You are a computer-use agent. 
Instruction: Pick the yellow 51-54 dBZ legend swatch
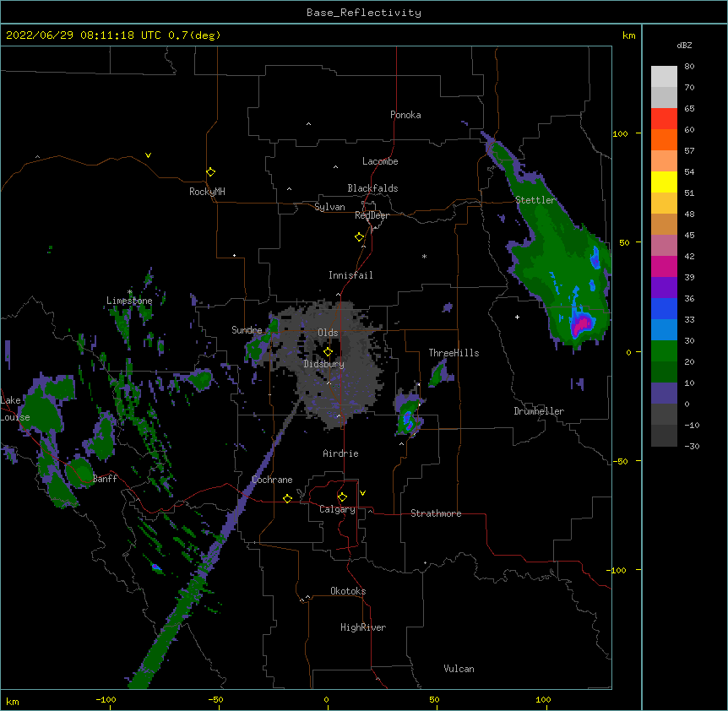coord(664,182)
